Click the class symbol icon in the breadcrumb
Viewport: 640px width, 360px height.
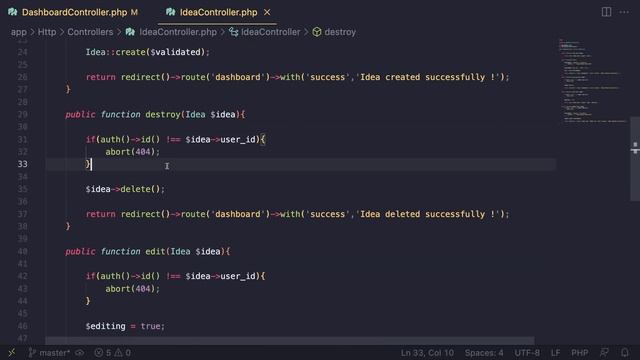click(x=233, y=32)
